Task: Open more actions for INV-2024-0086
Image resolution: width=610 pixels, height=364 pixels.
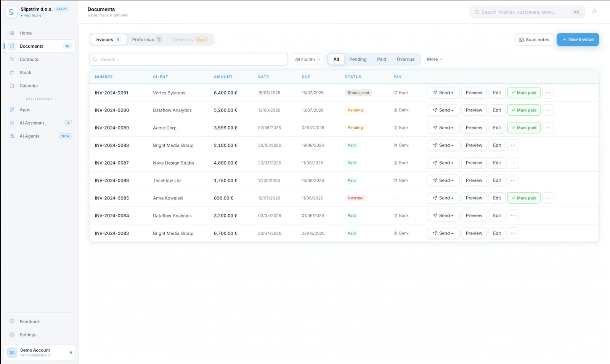Action: pyautogui.click(x=513, y=180)
